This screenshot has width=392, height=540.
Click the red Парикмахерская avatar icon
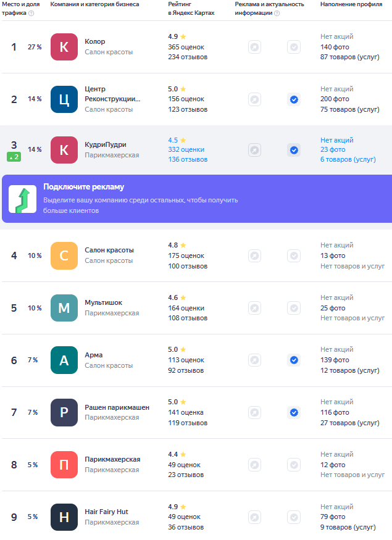(64, 465)
